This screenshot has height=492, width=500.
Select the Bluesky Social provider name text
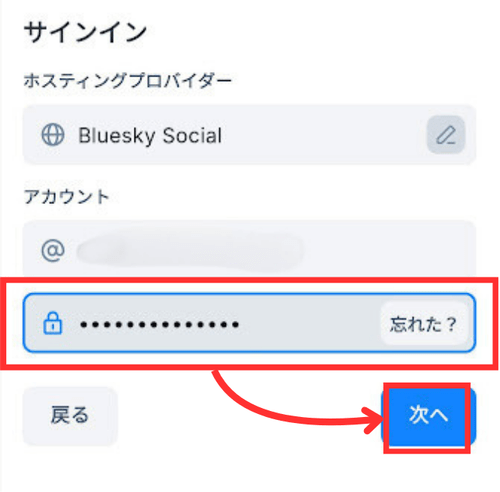(150, 135)
